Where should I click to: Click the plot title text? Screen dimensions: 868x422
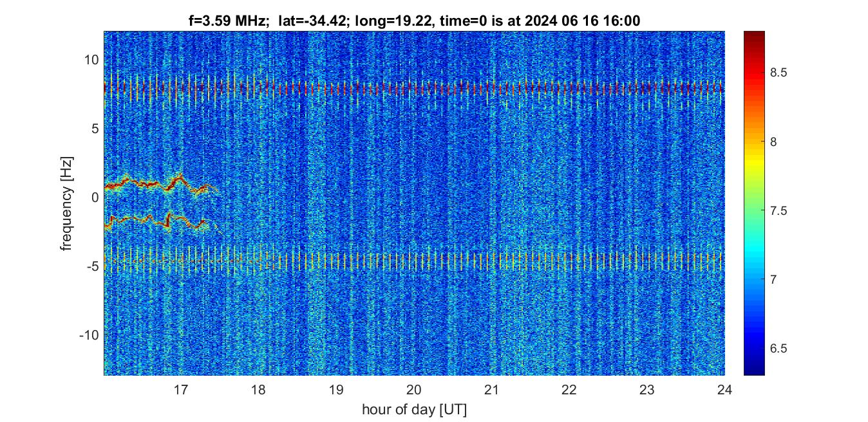click(413, 21)
